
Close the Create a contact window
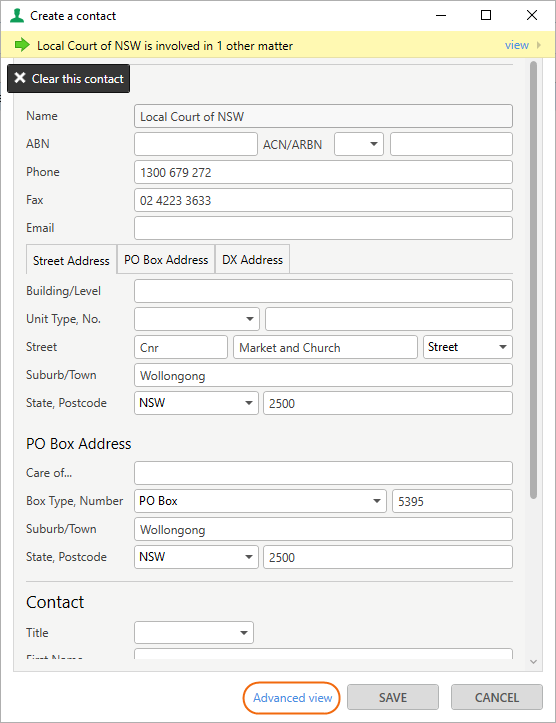pos(532,15)
